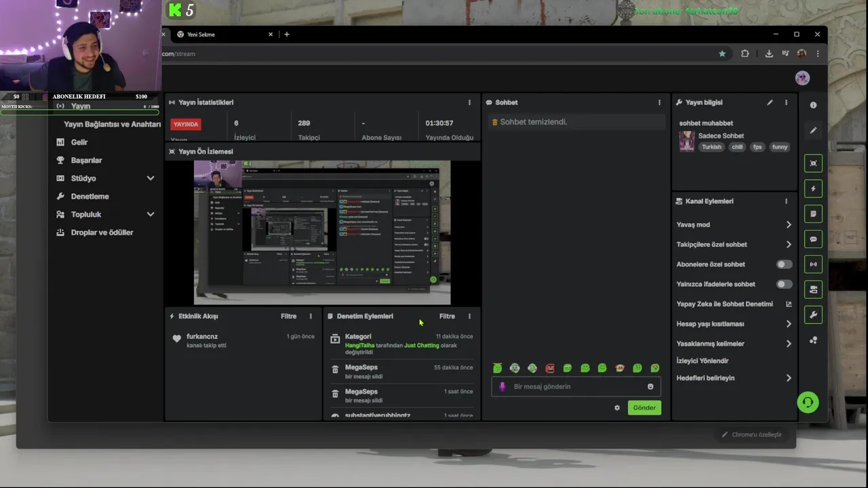
Task: Expand Hedefleri belirleyin setting
Action: 734,378
